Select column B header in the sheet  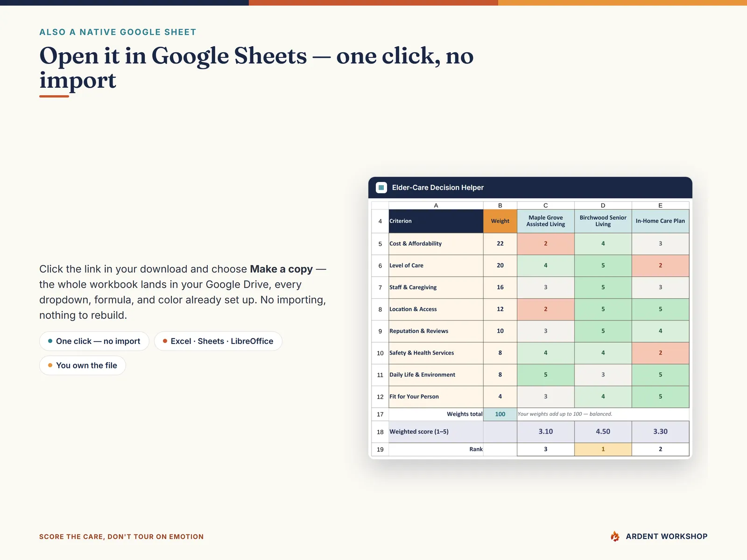tap(500, 205)
